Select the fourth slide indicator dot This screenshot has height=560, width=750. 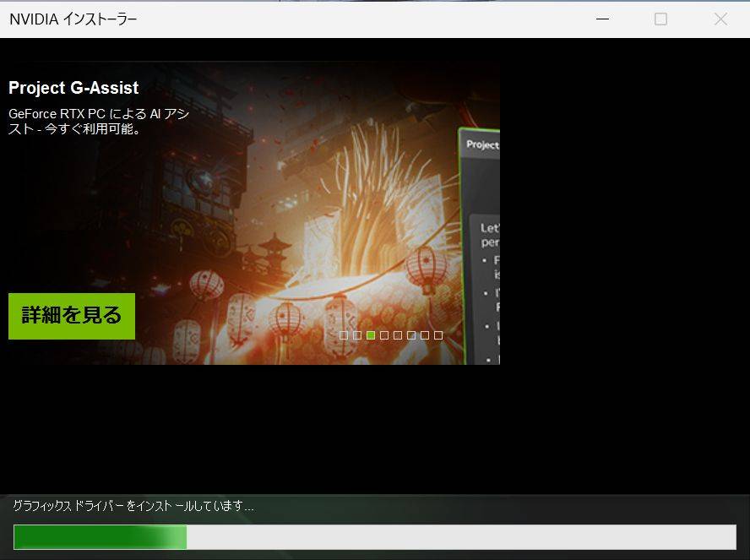coord(384,335)
